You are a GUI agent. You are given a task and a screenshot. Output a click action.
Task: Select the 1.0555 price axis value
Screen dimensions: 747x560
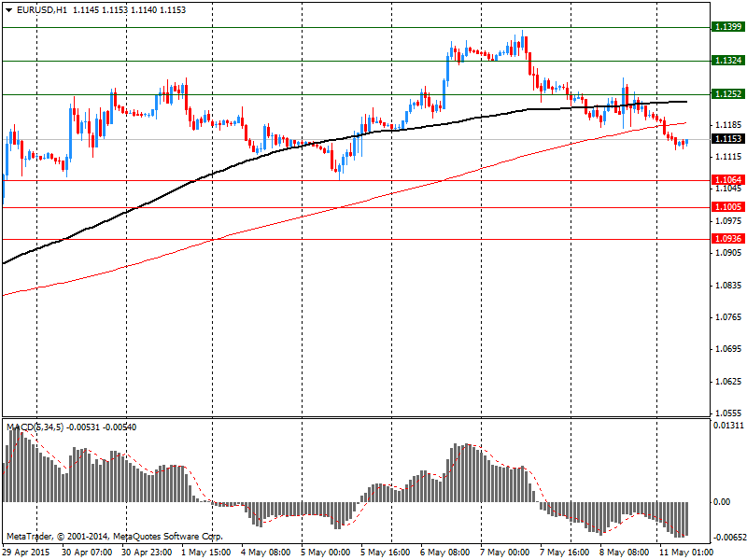coord(729,413)
